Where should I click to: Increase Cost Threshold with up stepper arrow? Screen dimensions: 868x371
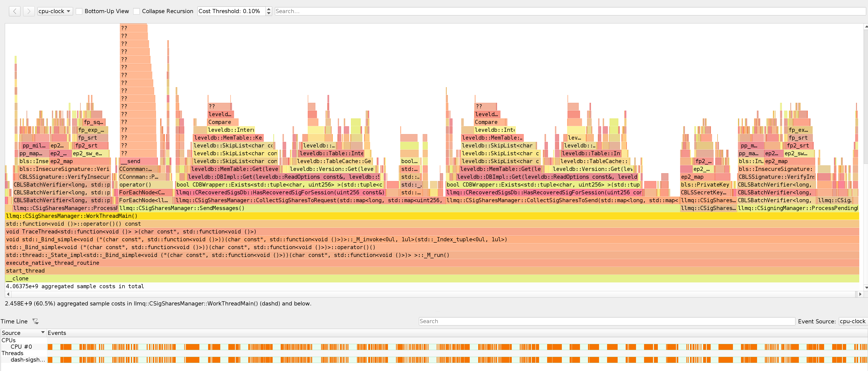269,9
